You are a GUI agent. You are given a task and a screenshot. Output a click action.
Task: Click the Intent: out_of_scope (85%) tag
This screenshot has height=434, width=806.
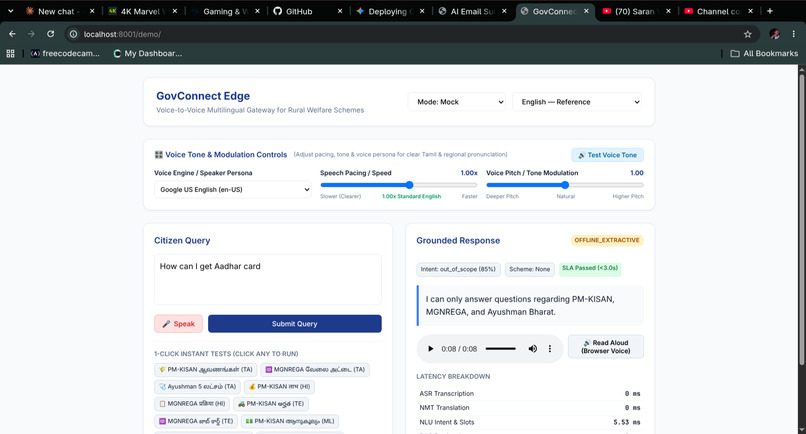pos(458,269)
